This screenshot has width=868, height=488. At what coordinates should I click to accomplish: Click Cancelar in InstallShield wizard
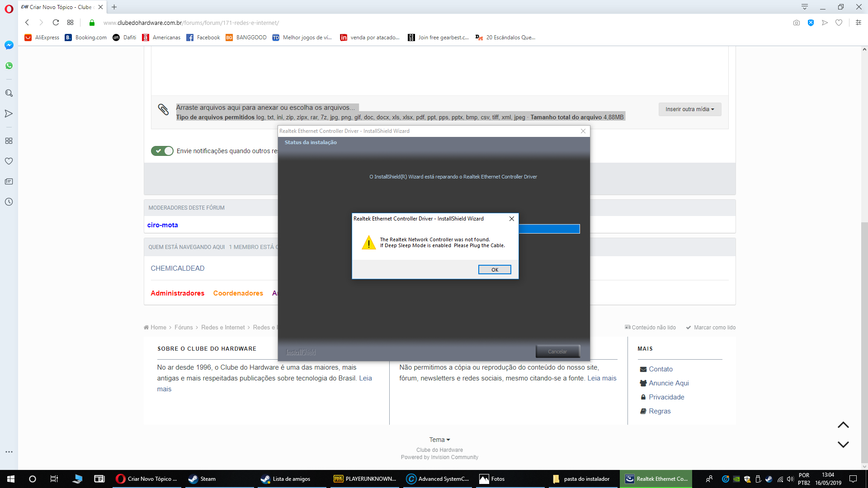click(x=557, y=352)
